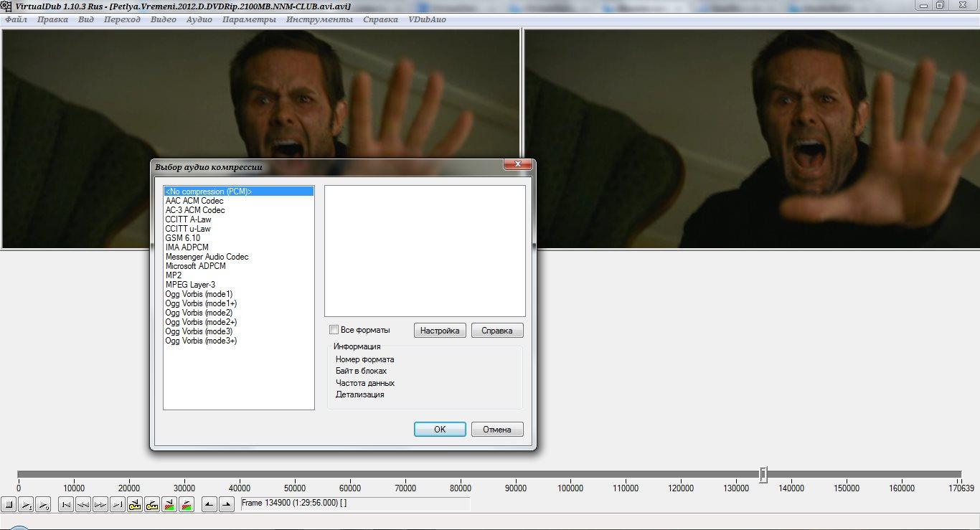Click the output video preview pane
The image size is (980, 530).
(753, 139)
